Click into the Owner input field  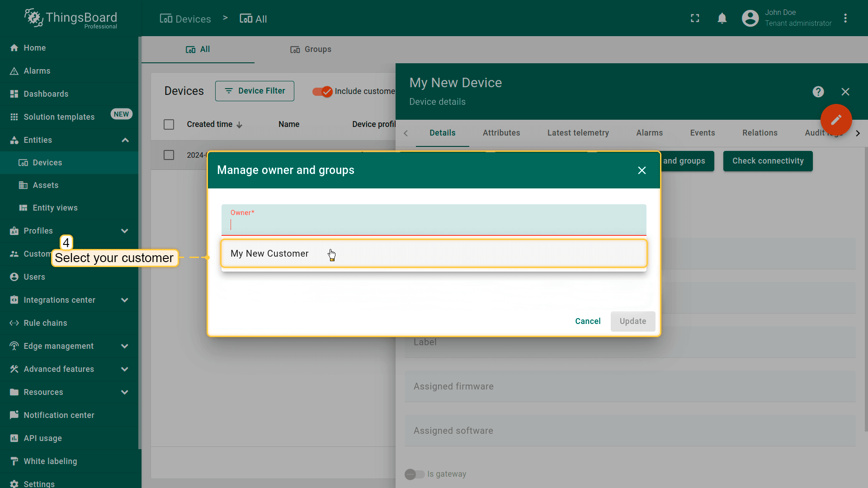coord(433,225)
